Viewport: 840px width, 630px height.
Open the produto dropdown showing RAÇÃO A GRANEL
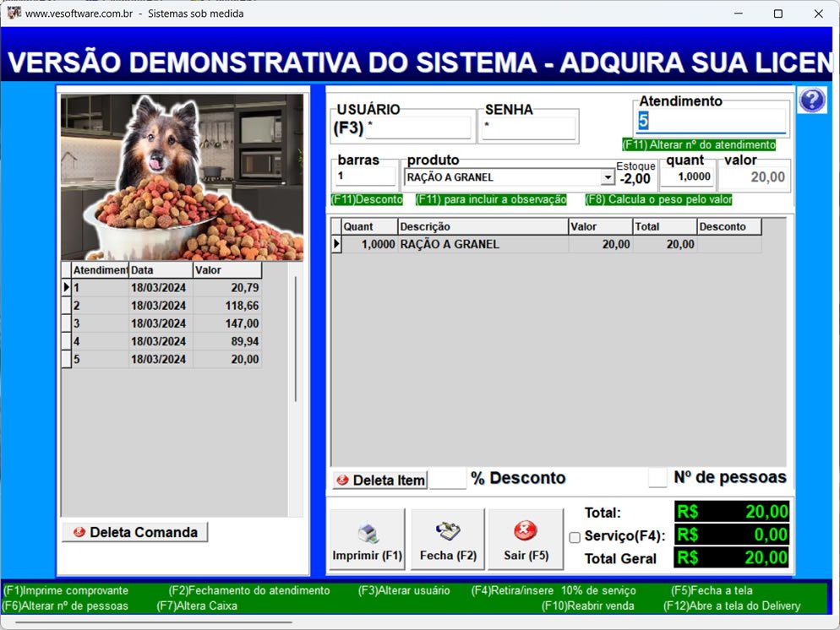(609, 178)
